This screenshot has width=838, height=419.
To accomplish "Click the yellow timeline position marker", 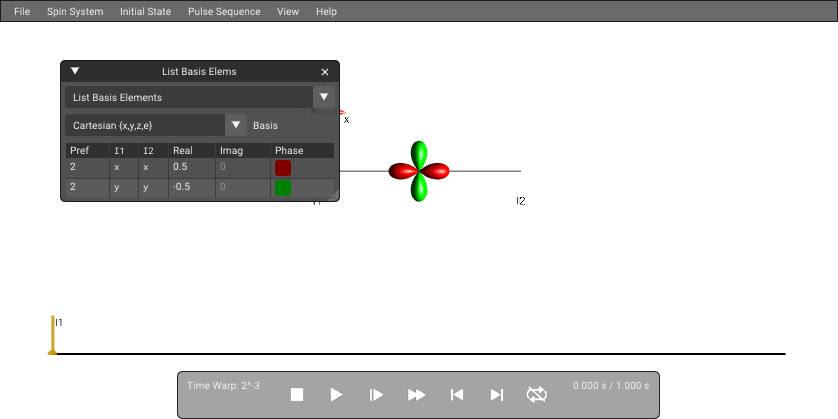I will click(x=52, y=335).
